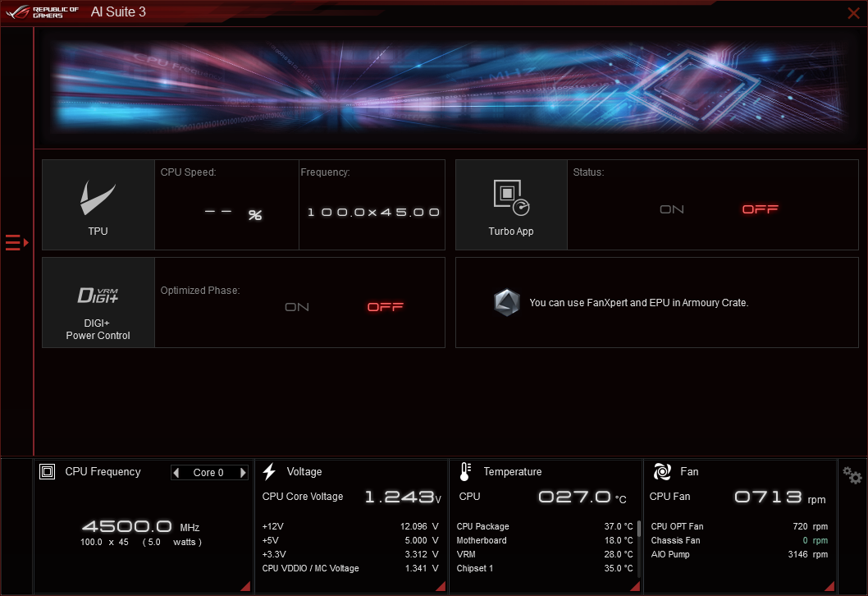Expand the Fan panel corner
Image resolution: width=868 pixels, height=596 pixels.
[829, 586]
